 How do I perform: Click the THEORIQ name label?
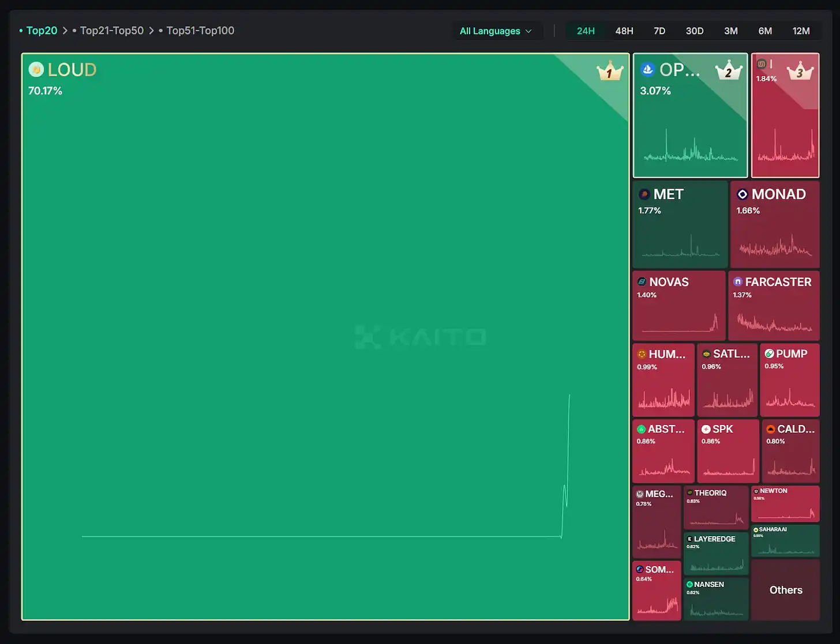(x=711, y=493)
